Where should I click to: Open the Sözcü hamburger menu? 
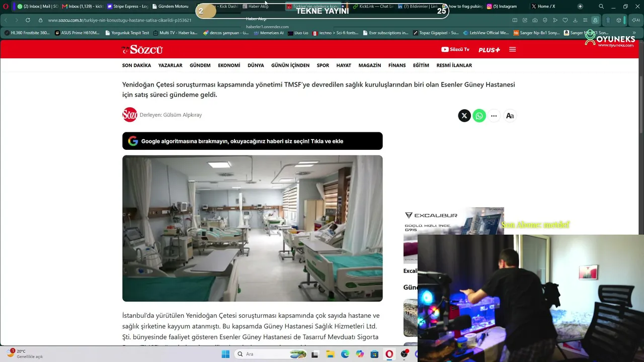coord(513,49)
